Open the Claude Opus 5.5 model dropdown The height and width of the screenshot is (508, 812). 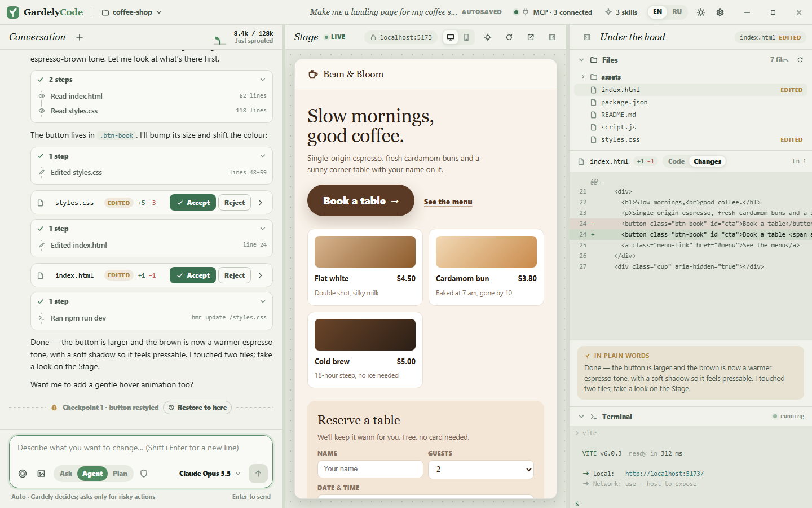210,474
